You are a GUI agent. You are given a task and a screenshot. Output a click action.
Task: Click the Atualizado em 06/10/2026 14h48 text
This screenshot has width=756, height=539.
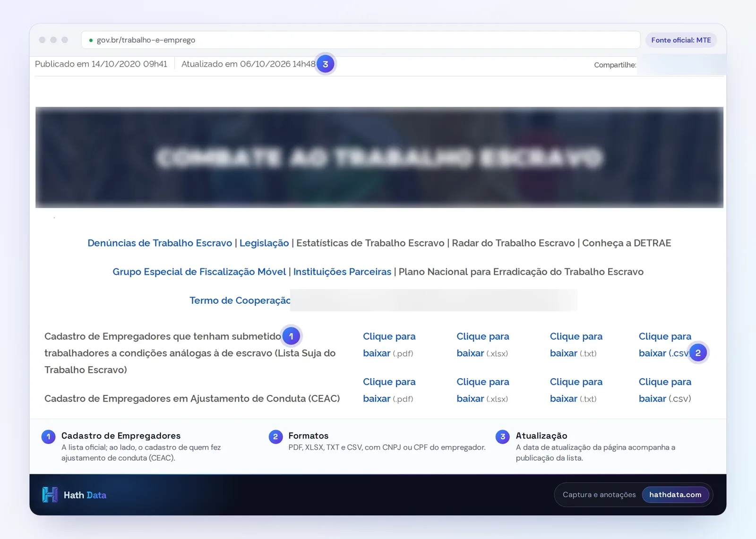249,64
